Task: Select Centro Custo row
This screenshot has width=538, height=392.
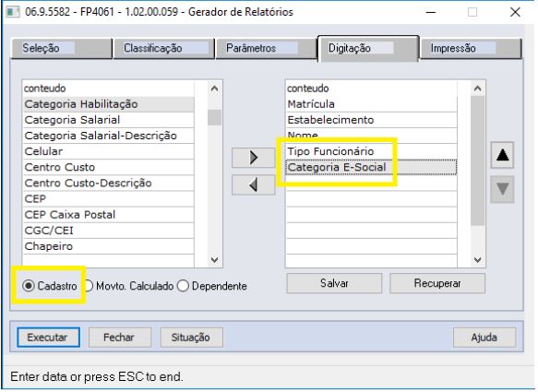Action: click(108, 167)
